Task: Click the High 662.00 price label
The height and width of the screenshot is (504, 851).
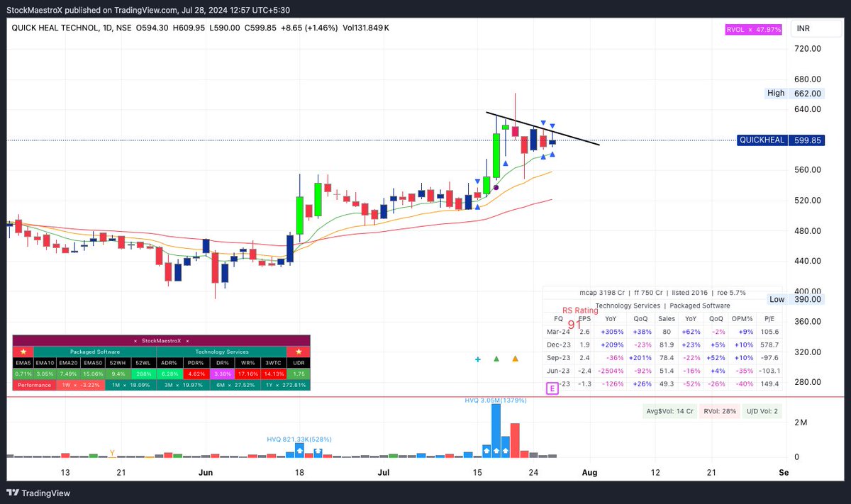Action: coord(794,93)
